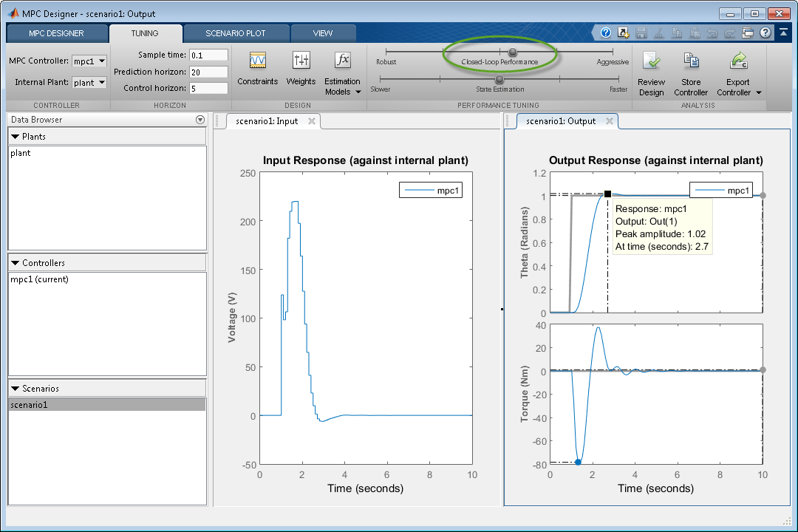
Task: Collapse the Plants section in Data Browser
Action: click(x=16, y=137)
